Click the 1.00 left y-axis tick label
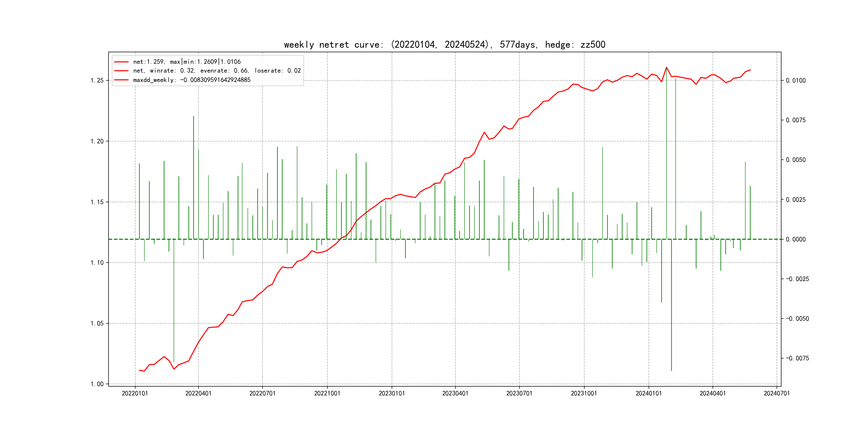Screen dimensions: 868x434 (97, 384)
